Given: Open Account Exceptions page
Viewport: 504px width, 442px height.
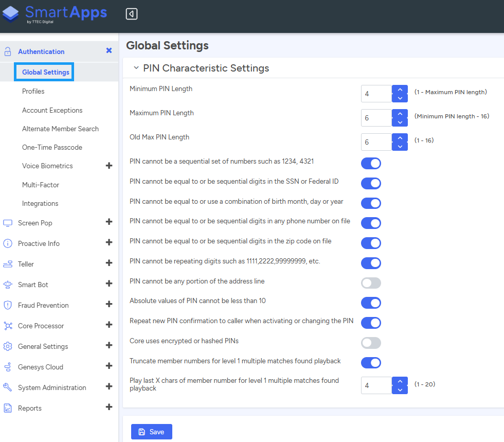Looking at the screenshot, I should (52, 110).
